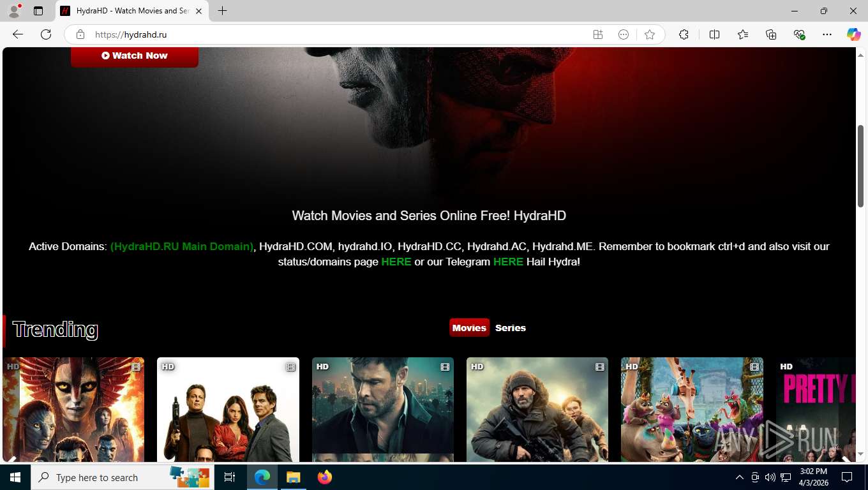The height and width of the screenshot is (490, 868).
Task: Open Settings and more menu
Action: (x=827, y=34)
